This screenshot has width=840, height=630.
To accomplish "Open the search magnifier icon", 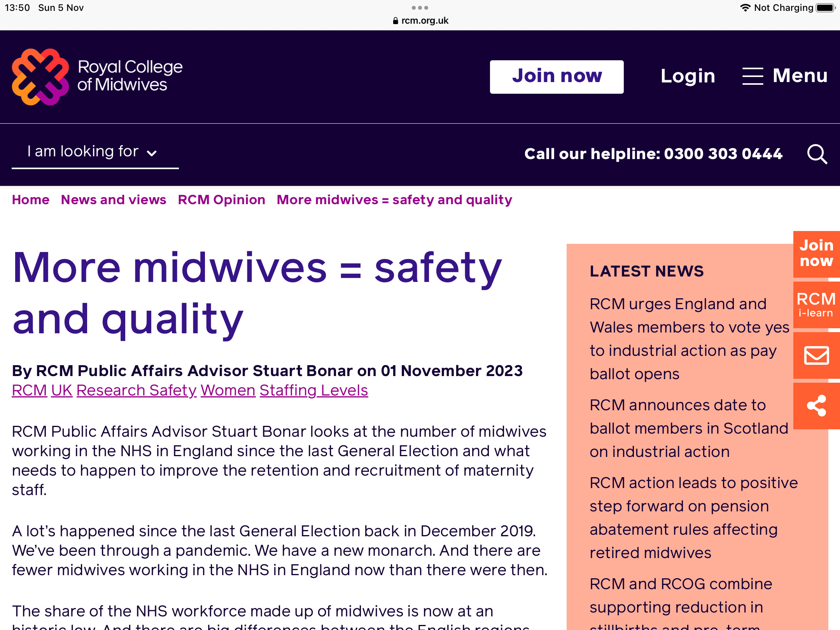I will tap(817, 154).
